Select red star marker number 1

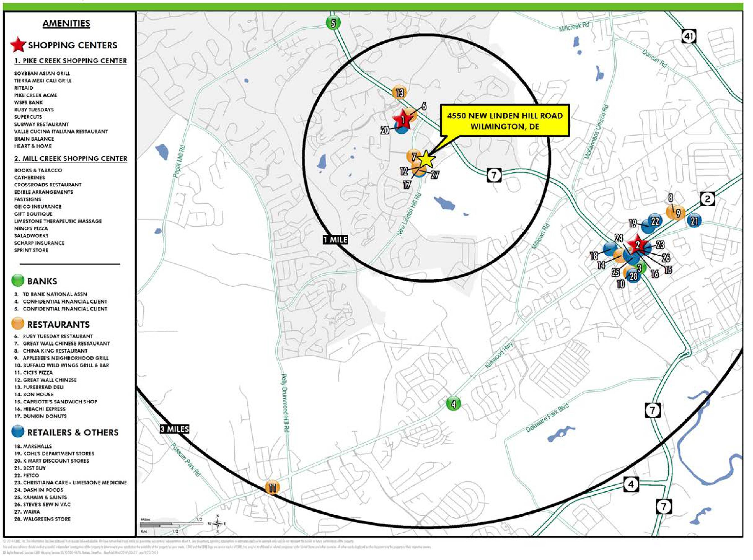point(402,119)
